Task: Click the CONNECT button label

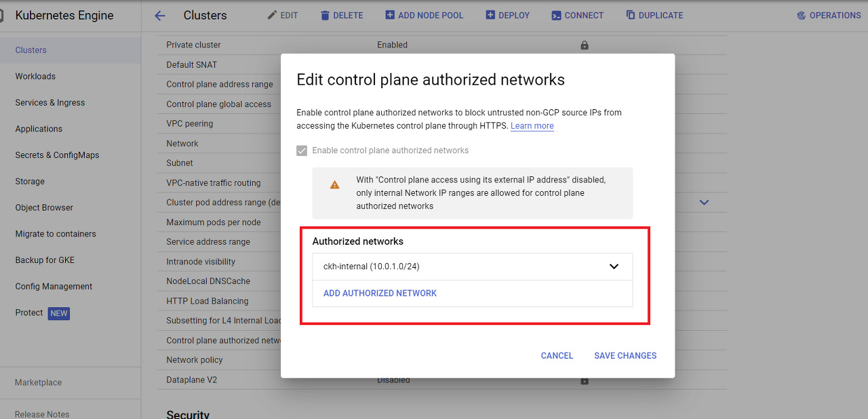Action: pos(584,16)
